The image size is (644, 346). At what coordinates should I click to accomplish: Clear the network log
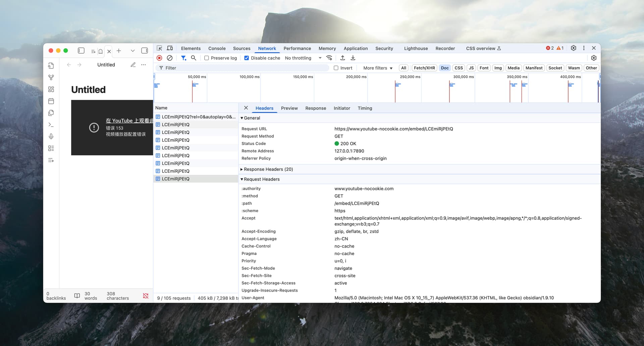click(x=170, y=58)
